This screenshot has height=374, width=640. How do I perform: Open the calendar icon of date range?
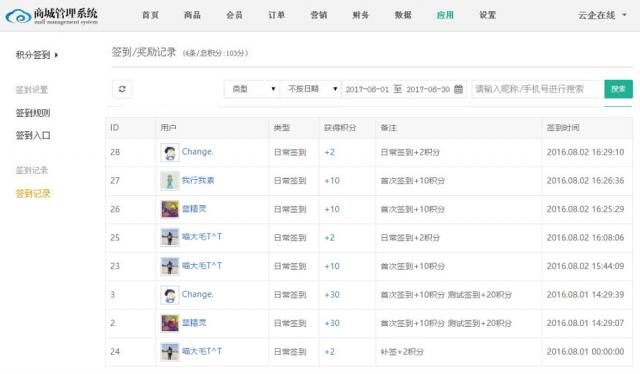[x=458, y=89]
